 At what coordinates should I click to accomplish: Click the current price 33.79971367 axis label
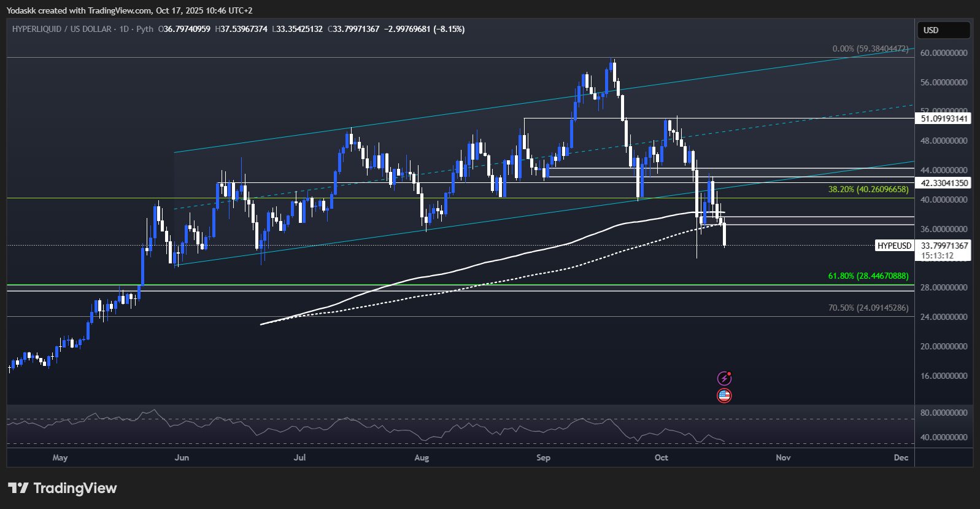point(944,246)
